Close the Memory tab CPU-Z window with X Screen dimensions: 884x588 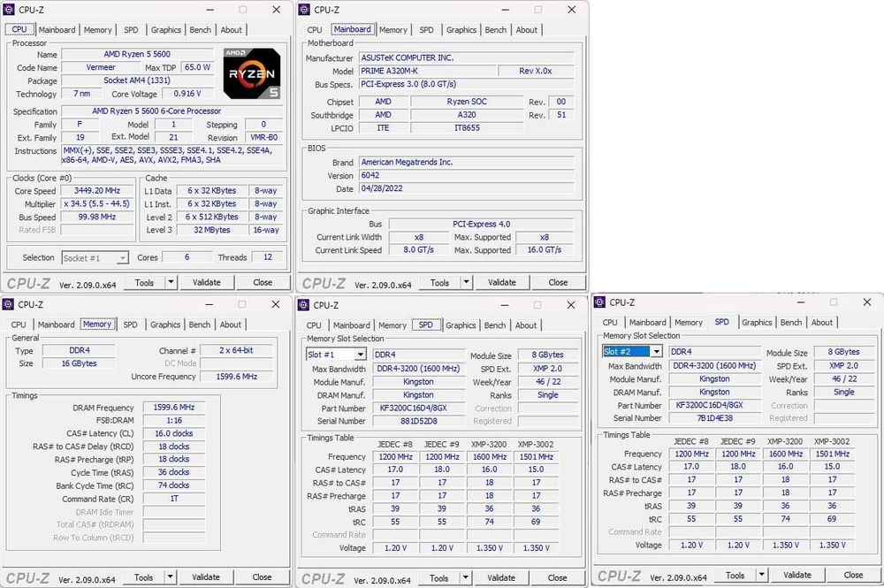pyautogui.click(x=276, y=304)
